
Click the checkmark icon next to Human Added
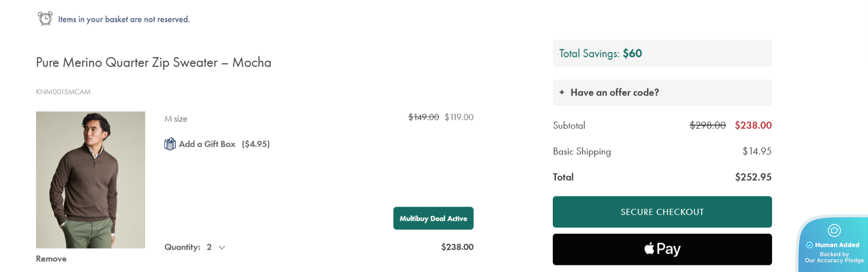[x=810, y=245]
